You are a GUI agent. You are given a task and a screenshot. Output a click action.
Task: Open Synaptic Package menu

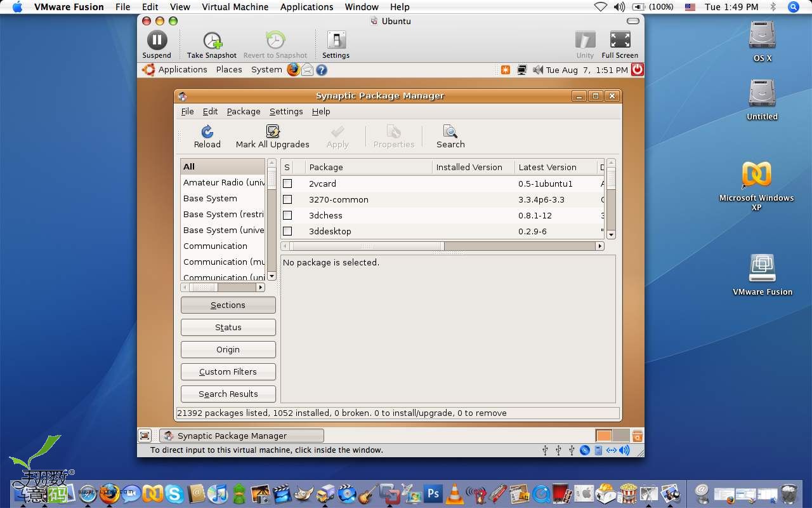pos(244,111)
